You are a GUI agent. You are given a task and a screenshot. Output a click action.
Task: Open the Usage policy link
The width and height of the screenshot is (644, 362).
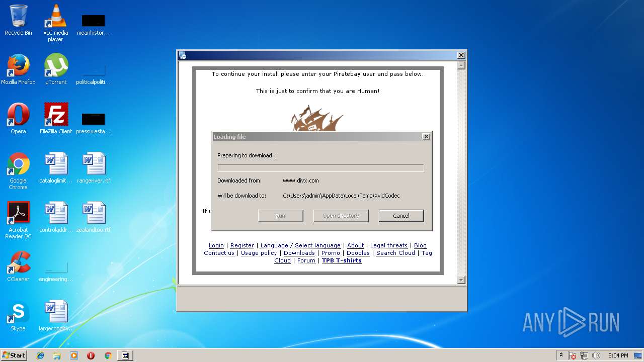tap(259, 253)
